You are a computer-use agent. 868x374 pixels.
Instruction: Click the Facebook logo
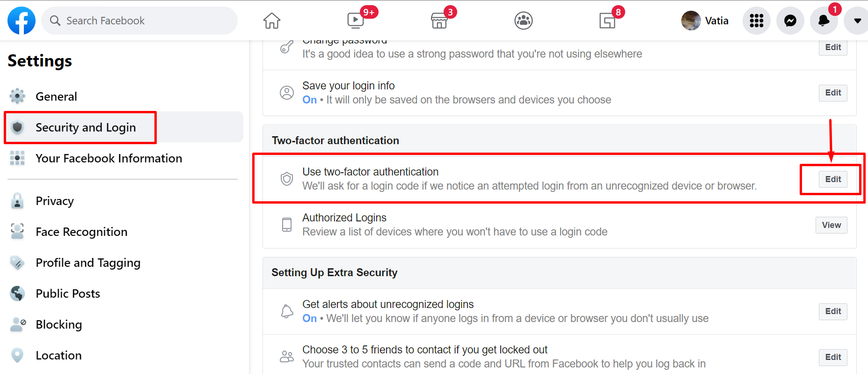tap(22, 21)
